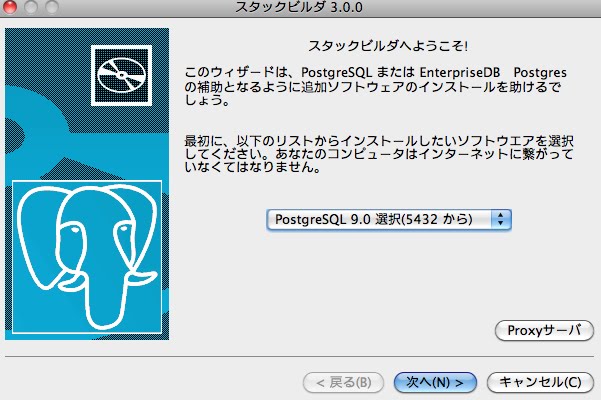Click the スタックビルダ 3.0.0 window title
Viewport: 601px width, 400px height.
click(299, 7)
